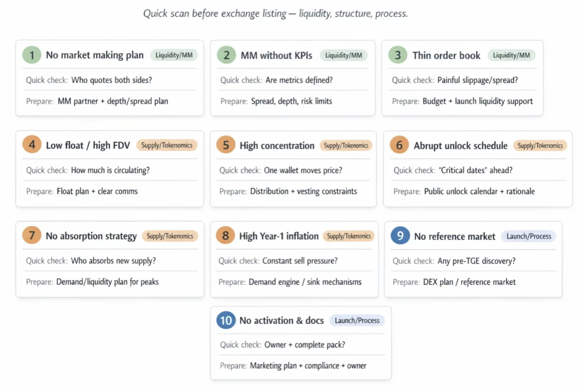Viewport: 586px width, 392px height.
Task: Click the orange number 7 circle
Action: click(32, 235)
